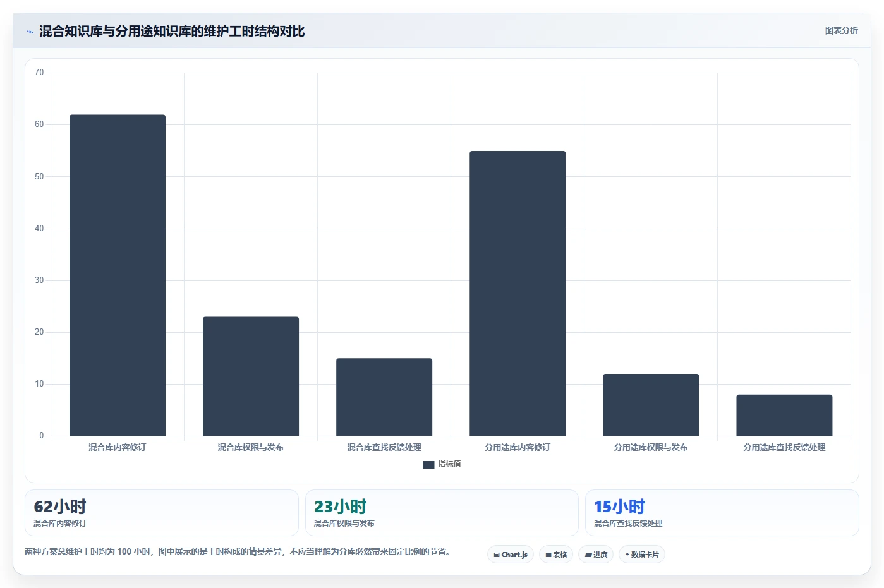Select the Chart.js chip
The width and height of the screenshot is (884, 588).
coord(511,555)
